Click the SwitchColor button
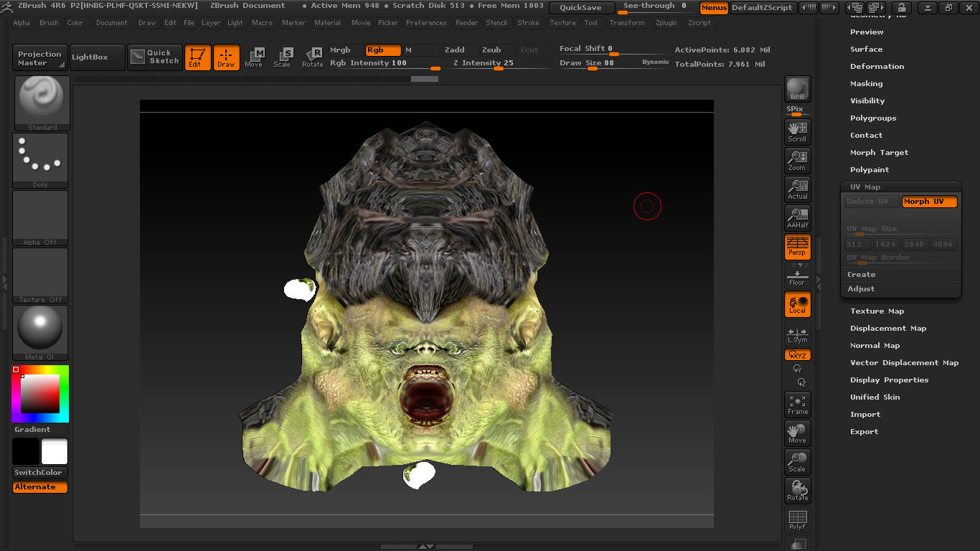The width and height of the screenshot is (980, 551). point(40,473)
